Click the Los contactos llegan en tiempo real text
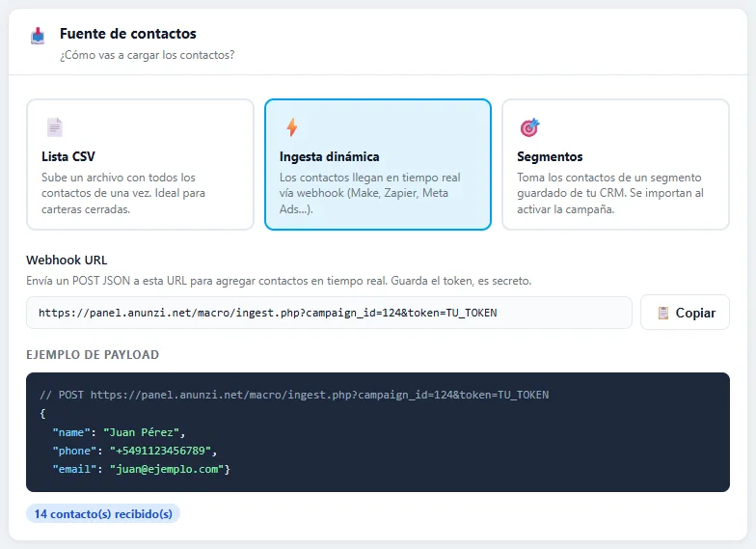The image size is (756, 549). coord(370,193)
